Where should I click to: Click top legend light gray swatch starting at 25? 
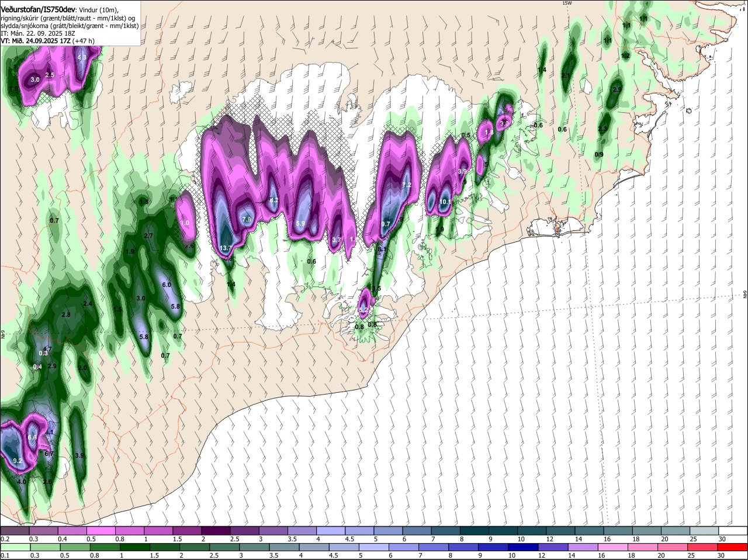704,531
